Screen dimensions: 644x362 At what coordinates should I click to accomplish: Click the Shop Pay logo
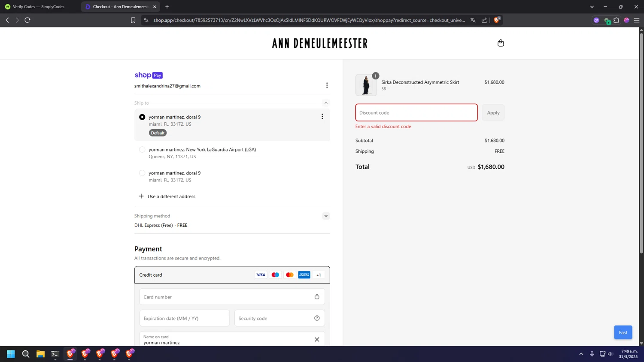149,75
